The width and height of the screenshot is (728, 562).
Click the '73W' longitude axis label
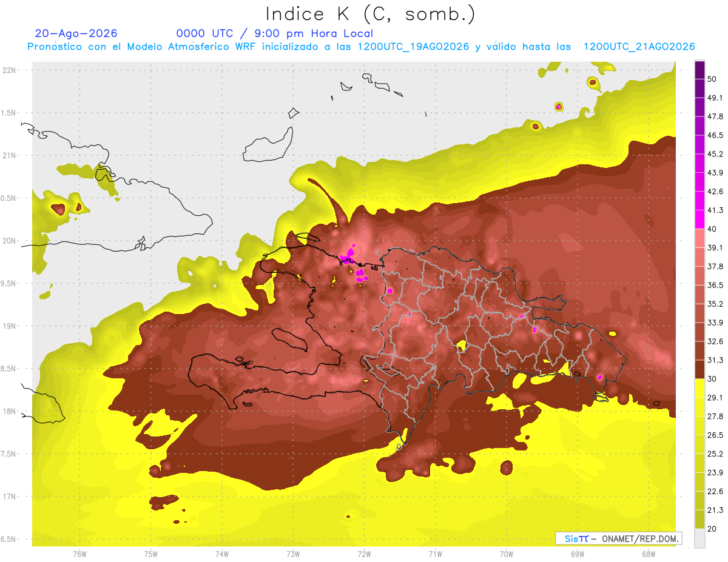point(293,554)
